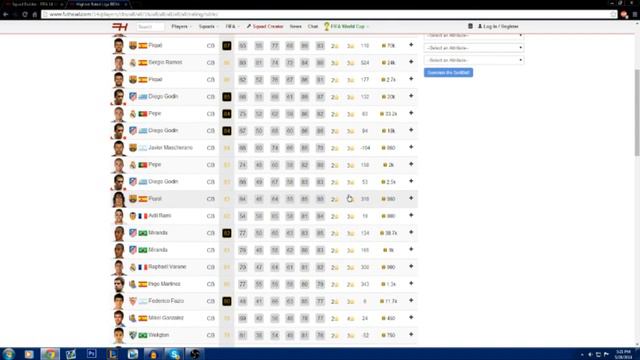
Task: Click the 80 rating badge for Federico Fazio
Action: tap(227, 301)
